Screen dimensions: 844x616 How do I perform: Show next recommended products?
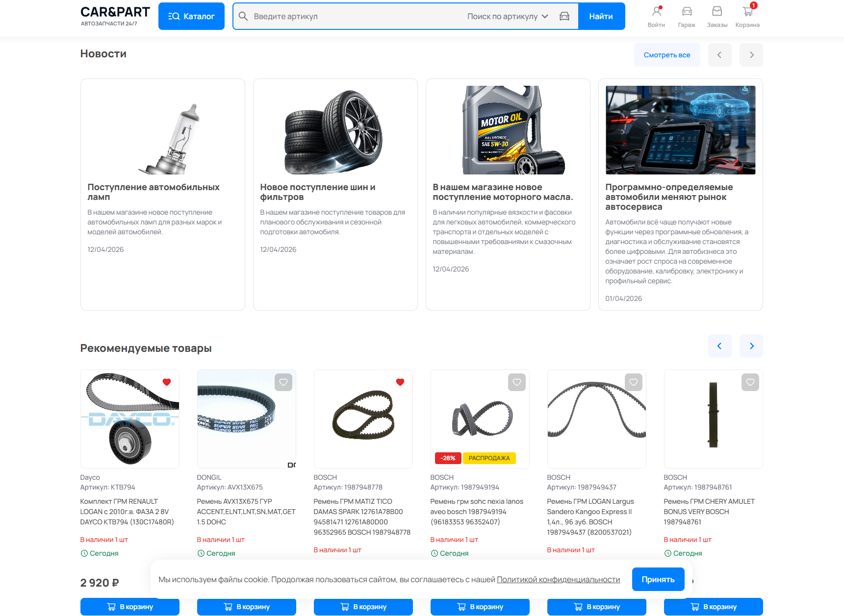tap(751, 346)
